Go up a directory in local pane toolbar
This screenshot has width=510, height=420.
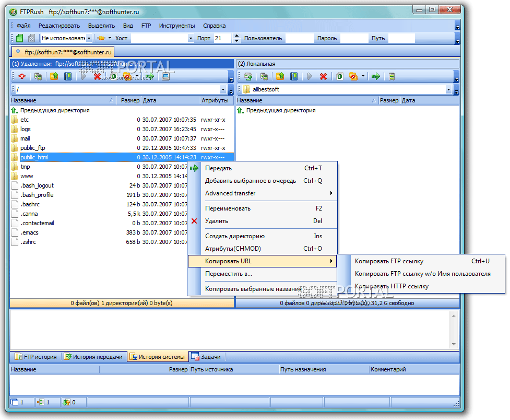280,76
